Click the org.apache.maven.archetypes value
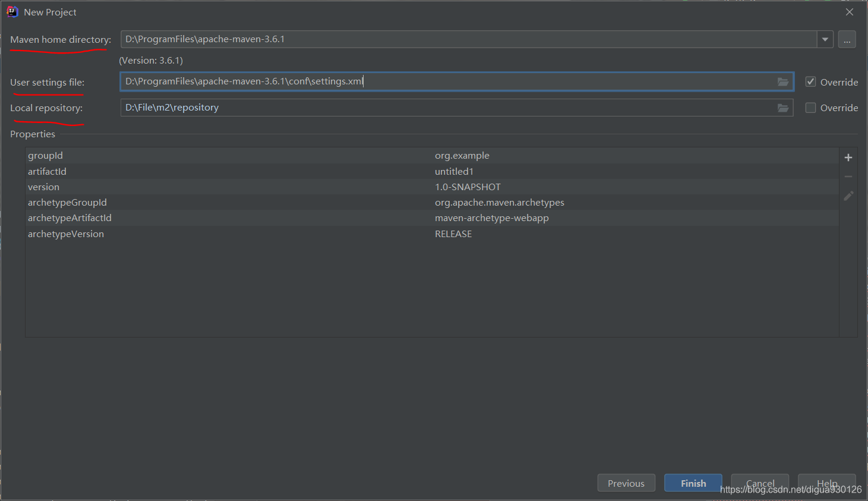The height and width of the screenshot is (501, 868). (x=500, y=202)
